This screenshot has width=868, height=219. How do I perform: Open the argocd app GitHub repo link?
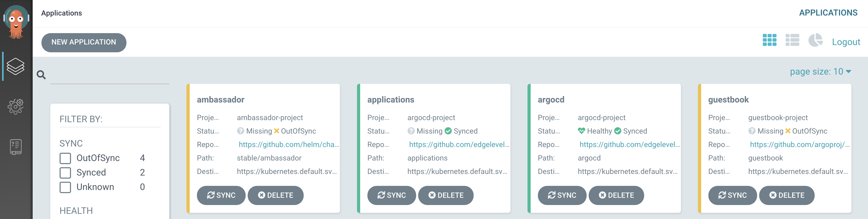point(629,145)
